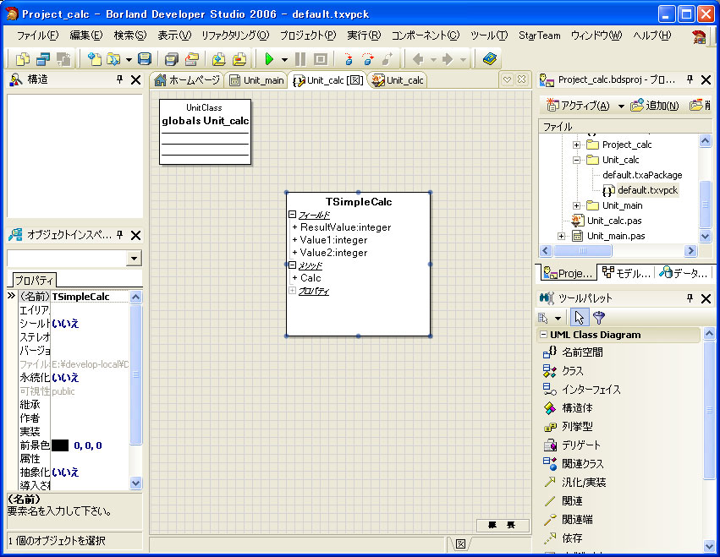Viewport: 720px width, 557px height.
Task: Click the Trace Into debug icon
Action: 349,59
